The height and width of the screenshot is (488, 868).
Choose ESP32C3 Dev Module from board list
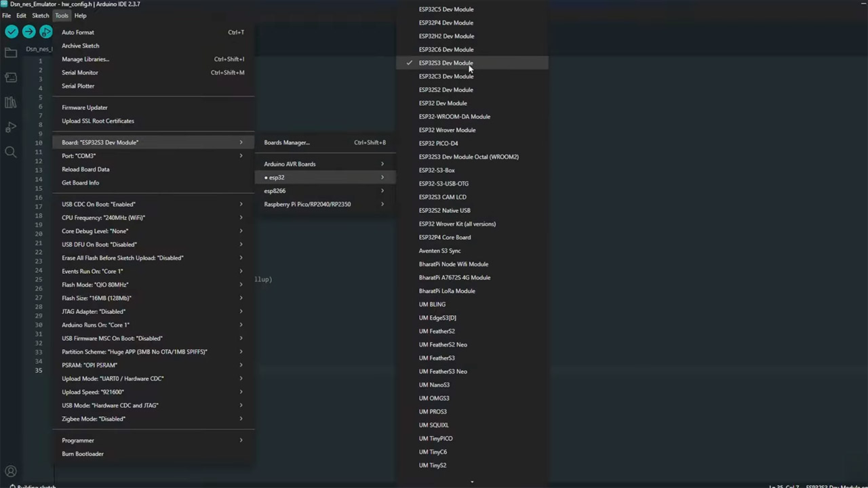[x=446, y=77]
